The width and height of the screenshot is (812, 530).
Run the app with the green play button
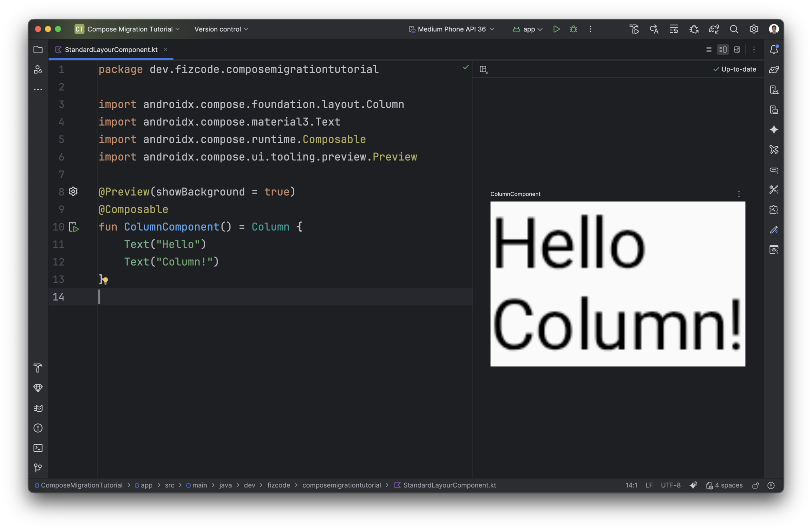tap(556, 29)
